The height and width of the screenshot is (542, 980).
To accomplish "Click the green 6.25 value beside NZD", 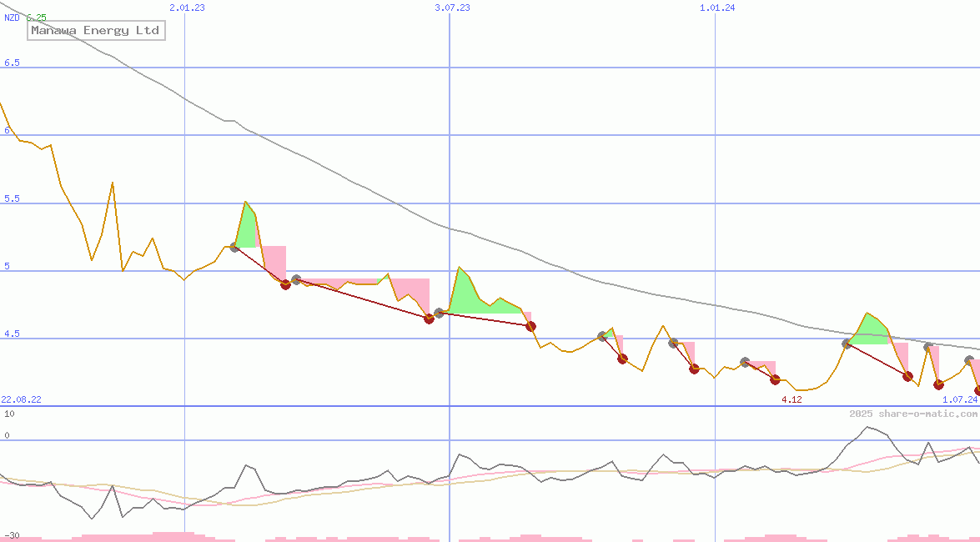I will click(36, 18).
